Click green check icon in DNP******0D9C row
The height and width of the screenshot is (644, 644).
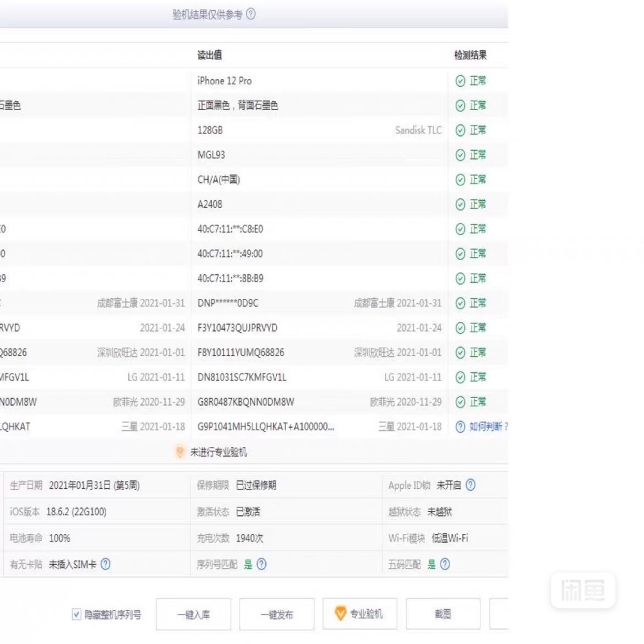[x=460, y=303]
